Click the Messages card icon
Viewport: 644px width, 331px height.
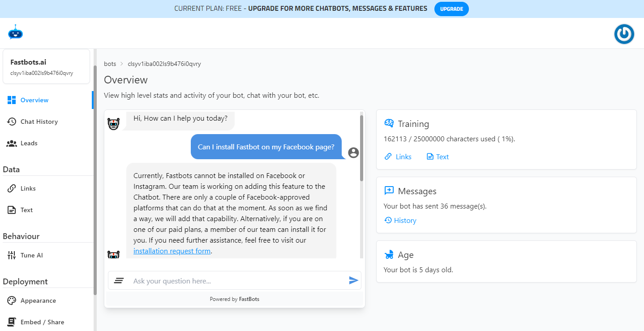(x=389, y=191)
